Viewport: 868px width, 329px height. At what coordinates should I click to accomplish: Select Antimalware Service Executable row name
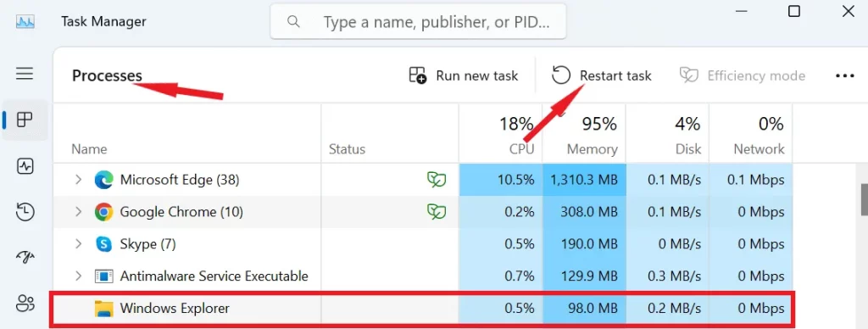point(214,276)
